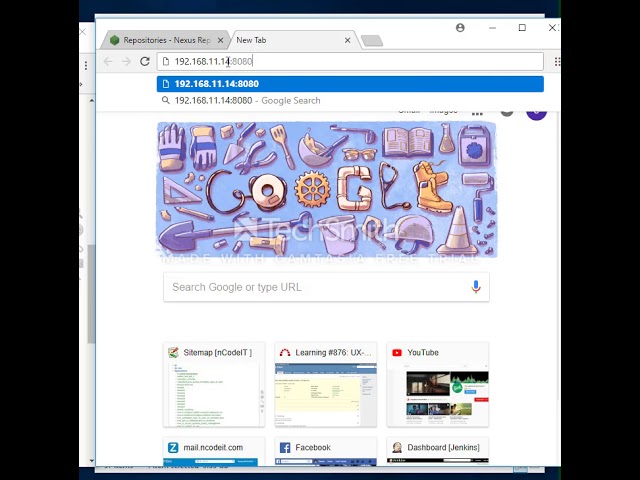Open the mail.ncodeit.com shortcut tile
Image resolution: width=640 pixels, height=480 pixels.
[214, 451]
